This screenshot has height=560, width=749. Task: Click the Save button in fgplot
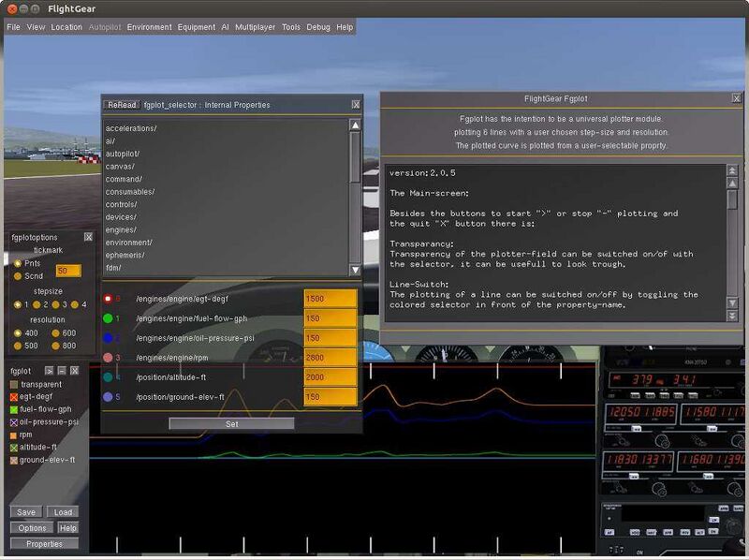click(26, 512)
